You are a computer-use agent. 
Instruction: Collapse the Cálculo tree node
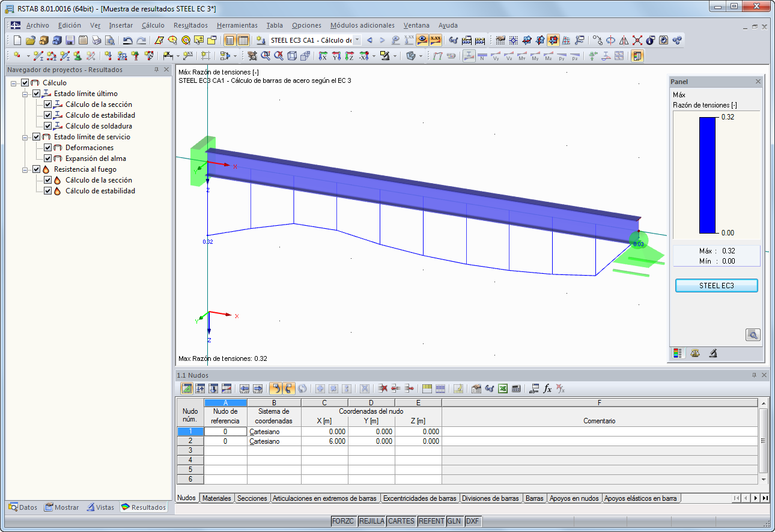[x=14, y=83]
